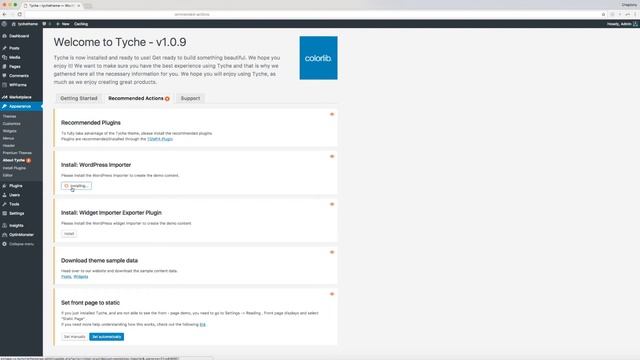
Task: Dismiss the Install WordPress Importer card icon
Action: click(x=332, y=156)
